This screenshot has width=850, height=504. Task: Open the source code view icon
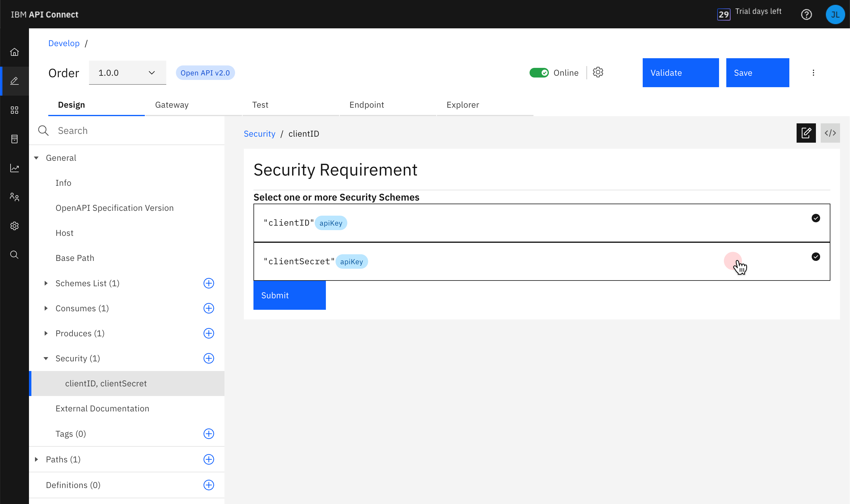point(830,133)
